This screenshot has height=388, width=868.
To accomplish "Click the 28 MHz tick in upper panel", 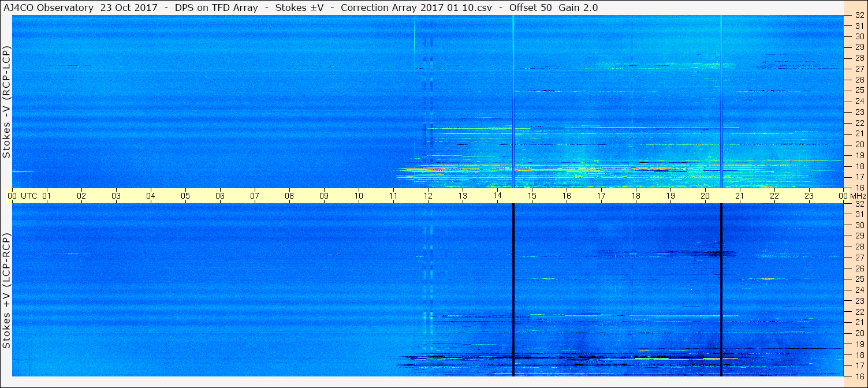I will (859, 58).
